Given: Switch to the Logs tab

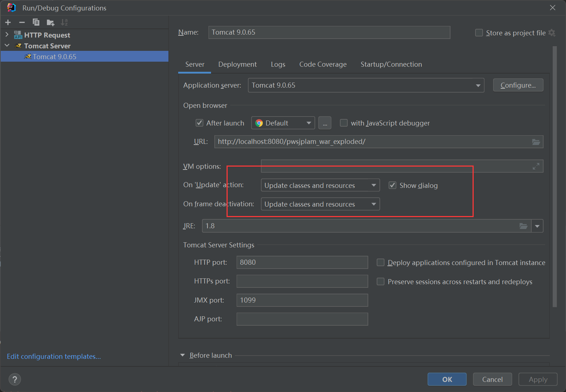Looking at the screenshot, I should (x=278, y=65).
